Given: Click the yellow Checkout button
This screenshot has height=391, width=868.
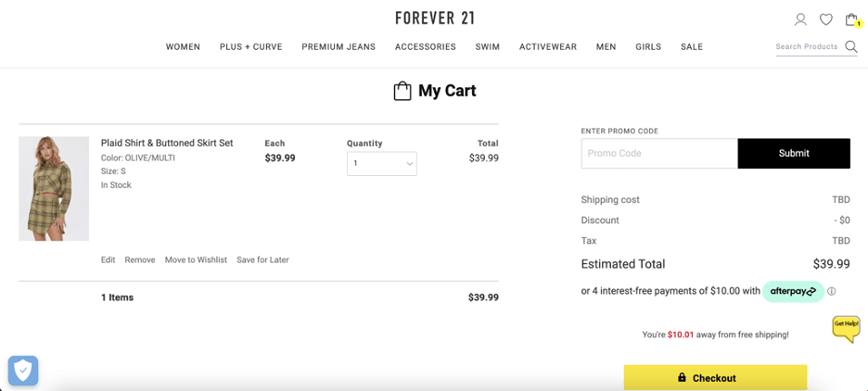Looking at the screenshot, I should (715, 378).
